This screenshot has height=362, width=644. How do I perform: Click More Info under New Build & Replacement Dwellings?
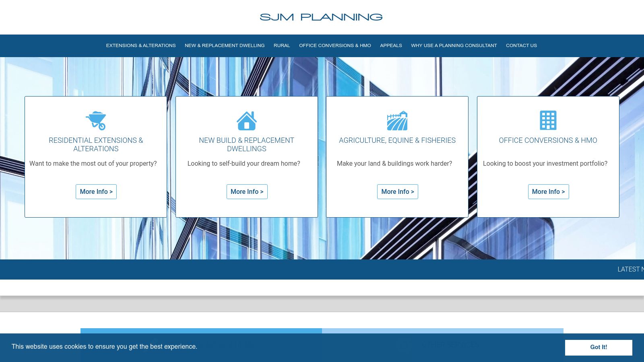click(247, 191)
